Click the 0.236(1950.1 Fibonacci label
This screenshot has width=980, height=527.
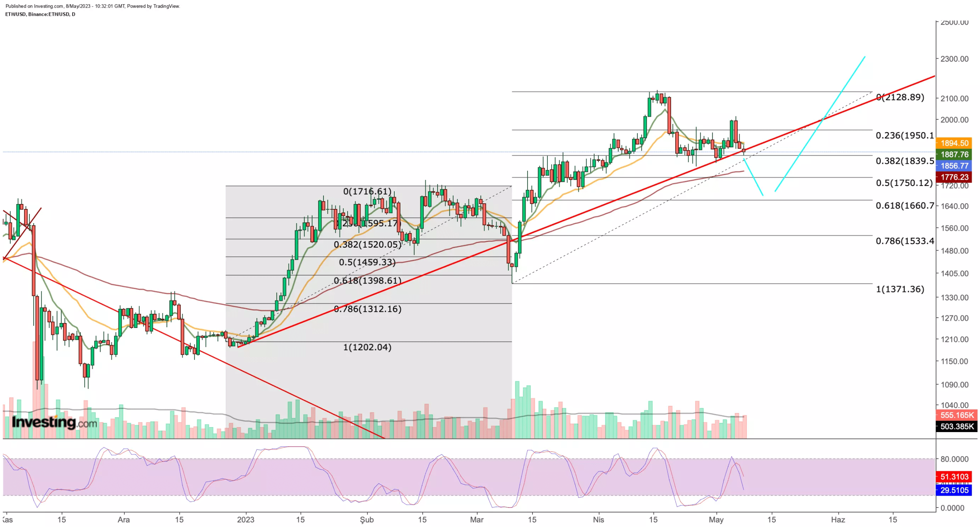pos(905,135)
